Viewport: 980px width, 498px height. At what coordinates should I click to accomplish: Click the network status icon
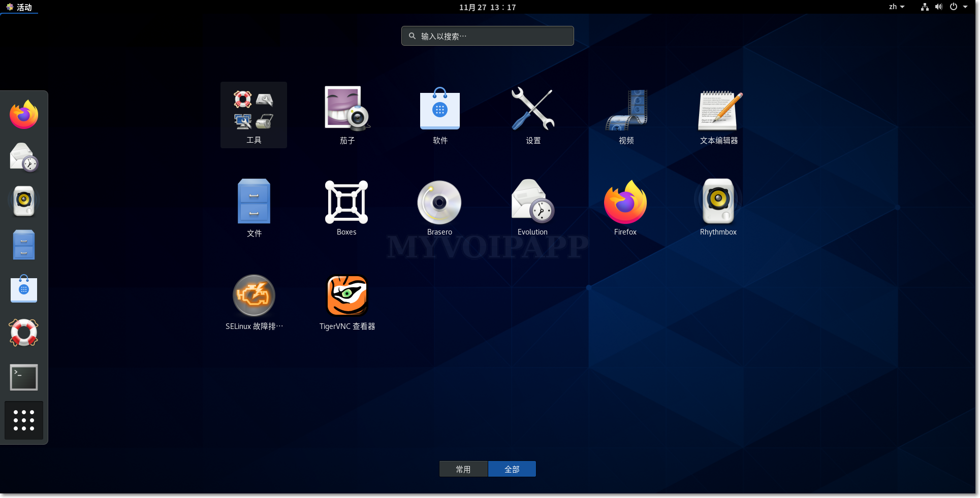[925, 7]
